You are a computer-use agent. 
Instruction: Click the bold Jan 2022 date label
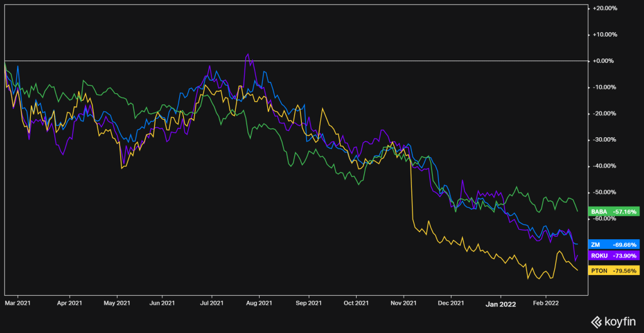[x=501, y=303]
